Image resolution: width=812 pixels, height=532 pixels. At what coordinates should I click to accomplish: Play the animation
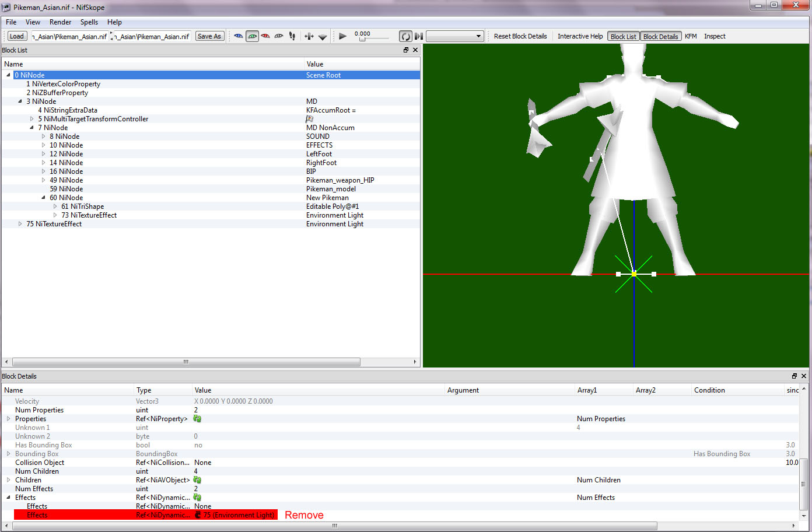coord(343,36)
